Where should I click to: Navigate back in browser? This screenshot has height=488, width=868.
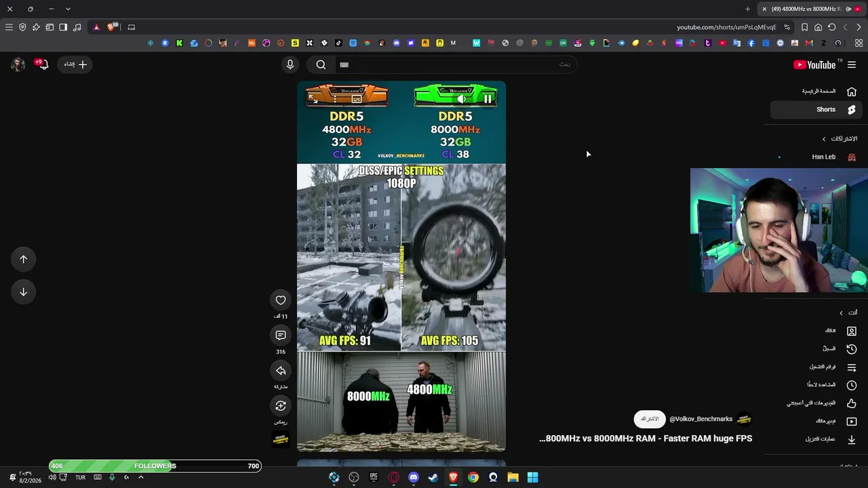click(x=859, y=27)
